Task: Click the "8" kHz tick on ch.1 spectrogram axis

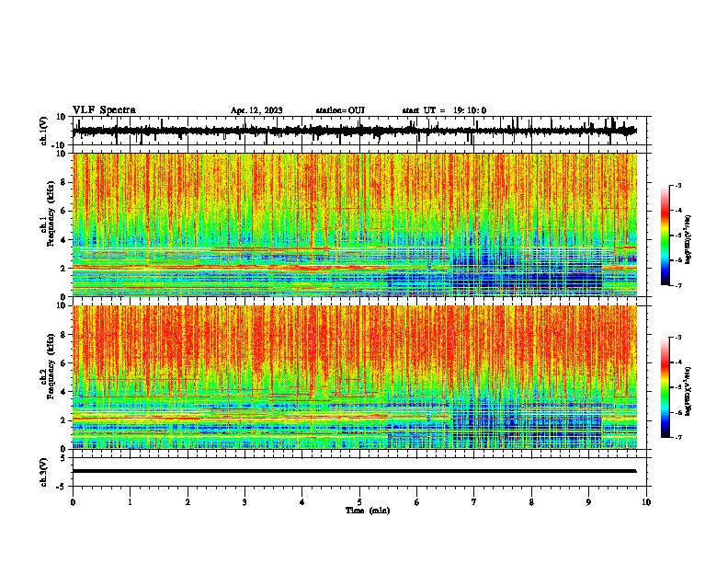Action: [x=64, y=182]
